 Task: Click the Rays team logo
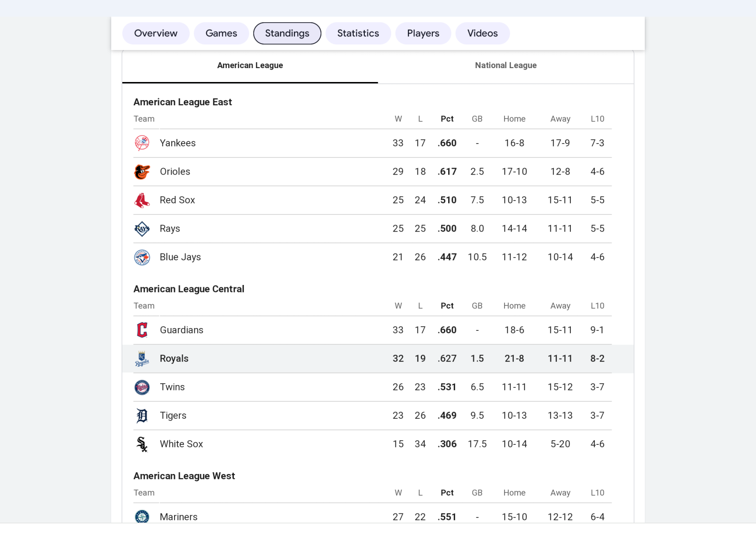click(x=142, y=229)
